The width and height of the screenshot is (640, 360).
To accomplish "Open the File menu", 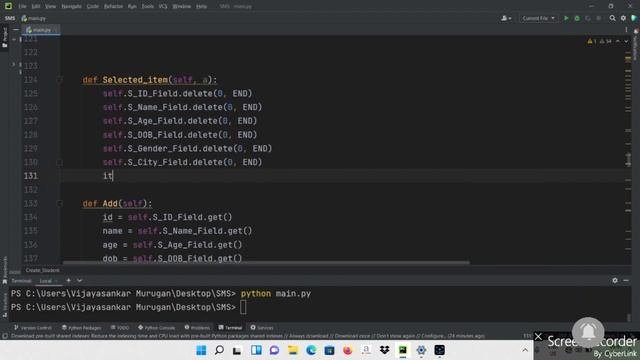I will pyautogui.click(x=22, y=6).
